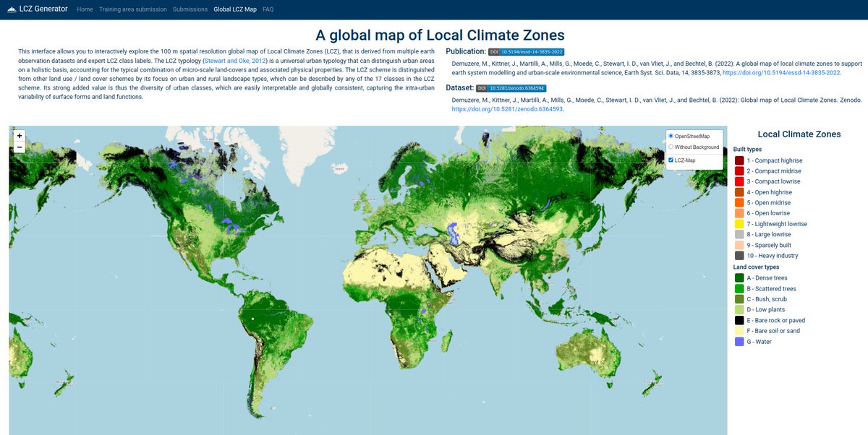The height and width of the screenshot is (435, 868).
Task: Open the Home nav item
Action: pos(85,9)
